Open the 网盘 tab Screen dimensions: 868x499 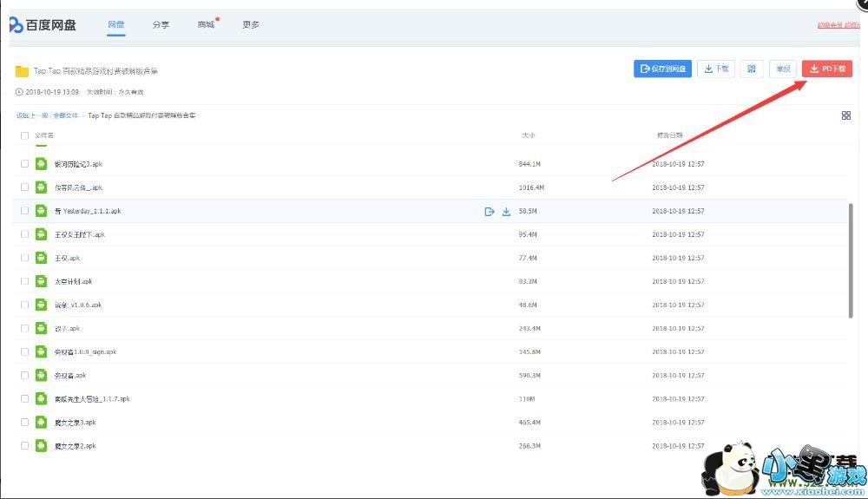(116, 25)
